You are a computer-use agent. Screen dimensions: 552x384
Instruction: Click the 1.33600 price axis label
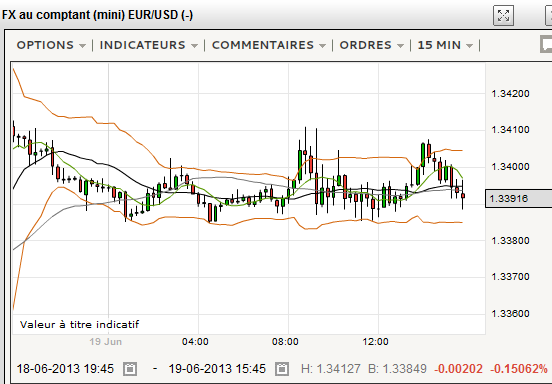click(510, 314)
